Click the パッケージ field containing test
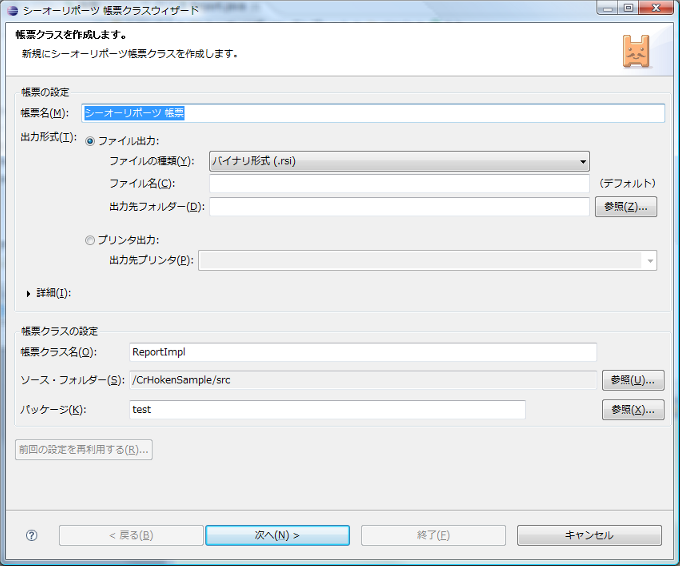 [327, 409]
